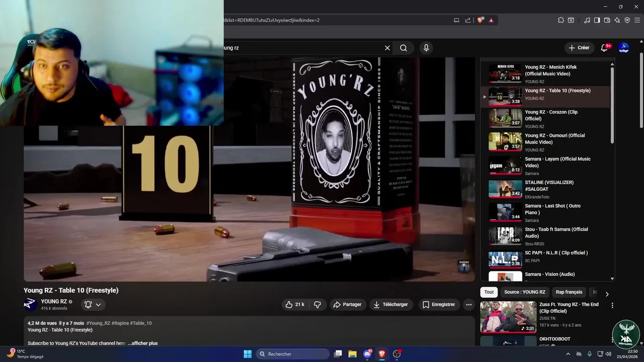The height and width of the screenshot is (362, 644).
Task: Open Discord from the taskbar
Action: pyautogui.click(x=367, y=354)
